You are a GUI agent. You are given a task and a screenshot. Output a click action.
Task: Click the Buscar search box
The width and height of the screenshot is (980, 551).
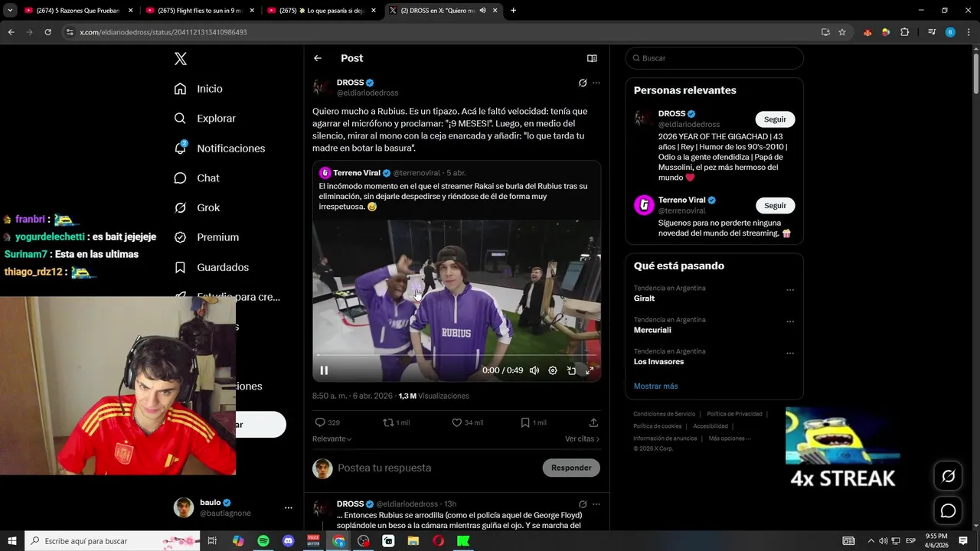coord(714,58)
